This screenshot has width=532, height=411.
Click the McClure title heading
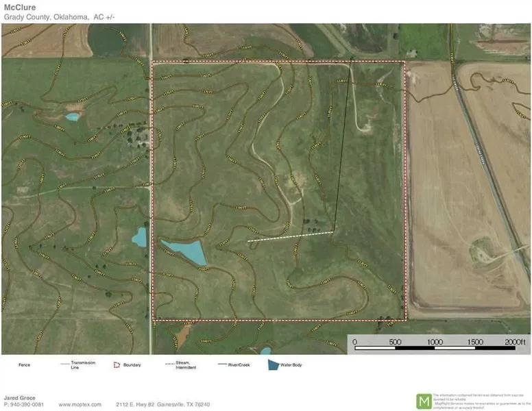point(19,8)
